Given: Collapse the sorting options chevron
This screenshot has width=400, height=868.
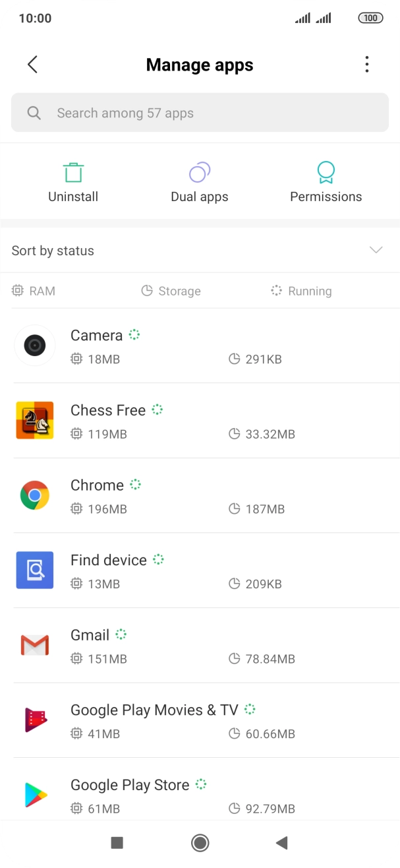Looking at the screenshot, I should click(x=376, y=250).
